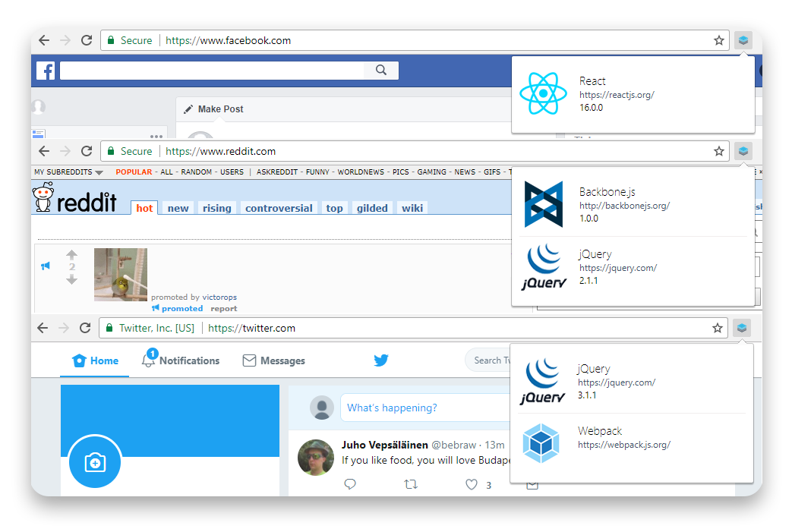This screenshot has height=532, width=792.
Task: Open Twitter Notifications
Action: tap(180, 360)
